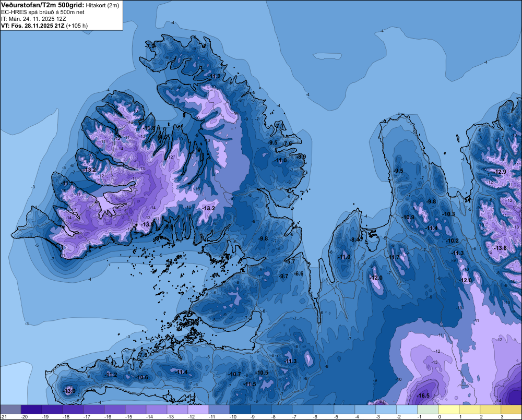Click the 'Veðurstofan/T2m 500grid:' title text

tap(43, 5)
